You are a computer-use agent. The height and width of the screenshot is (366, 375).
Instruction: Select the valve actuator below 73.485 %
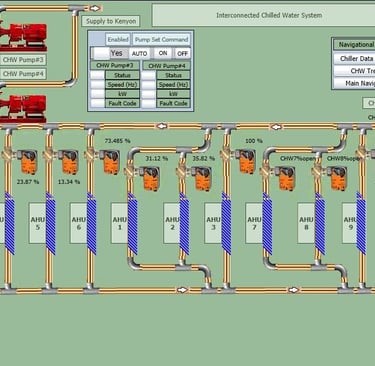pyautogui.click(x=111, y=162)
